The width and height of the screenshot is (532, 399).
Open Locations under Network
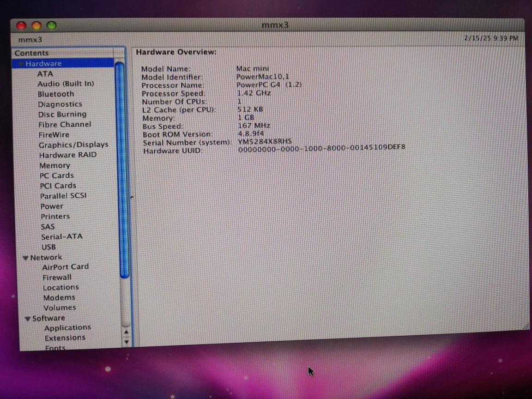(x=61, y=287)
